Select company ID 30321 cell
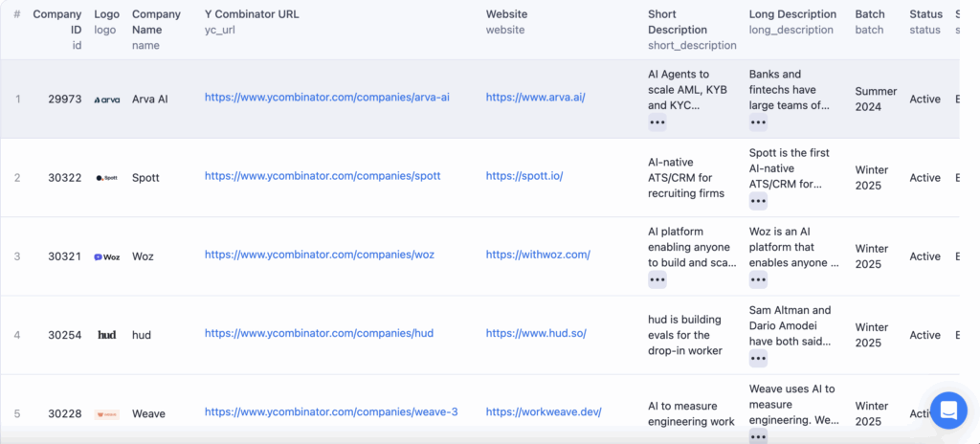The height and width of the screenshot is (444, 980). (x=65, y=256)
